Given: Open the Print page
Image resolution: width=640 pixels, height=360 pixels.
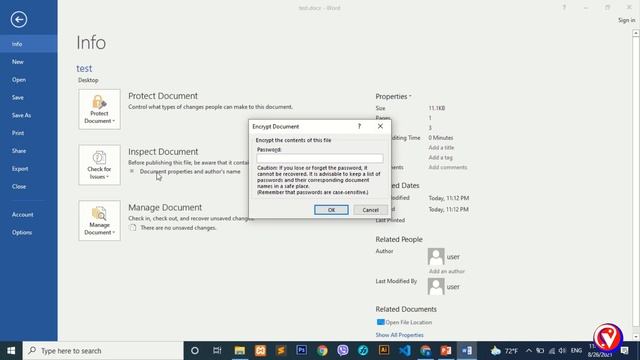Looking at the screenshot, I should pyautogui.click(x=29, y=133).
